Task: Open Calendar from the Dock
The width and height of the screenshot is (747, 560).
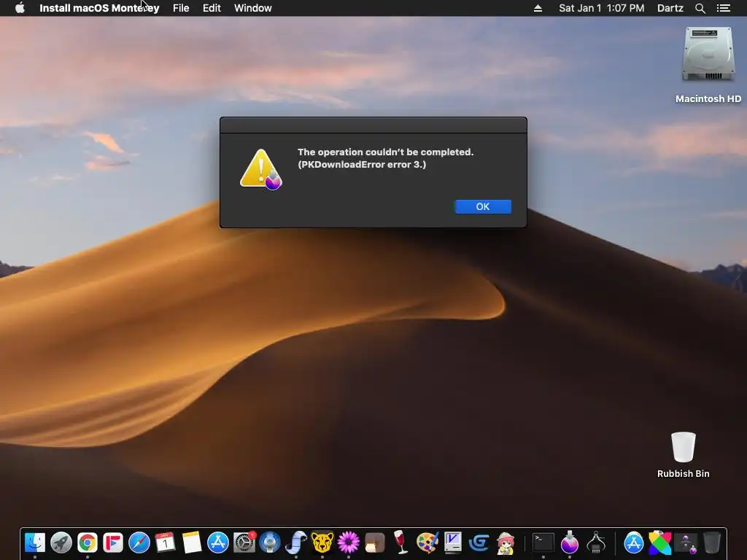Action: 166,542
